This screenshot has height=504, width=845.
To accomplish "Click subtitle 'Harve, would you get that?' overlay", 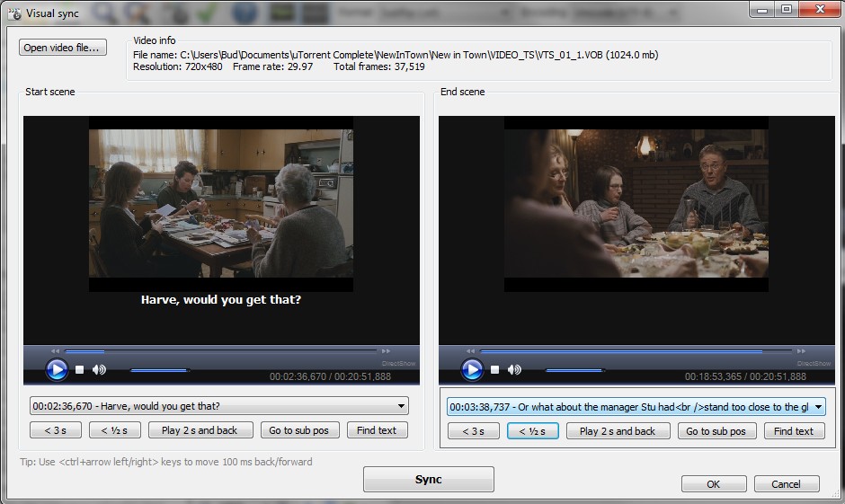I will tap(221, 300).
